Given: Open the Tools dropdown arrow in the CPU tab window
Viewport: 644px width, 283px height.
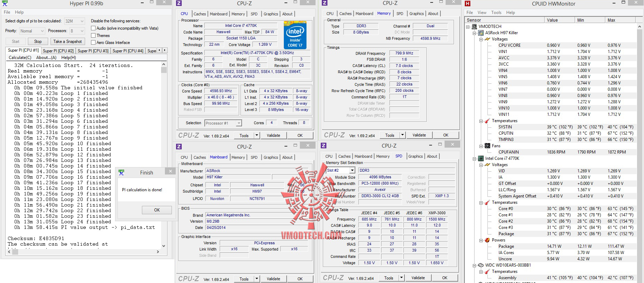Looking at the screenshot, I should (x=257, y=135).
